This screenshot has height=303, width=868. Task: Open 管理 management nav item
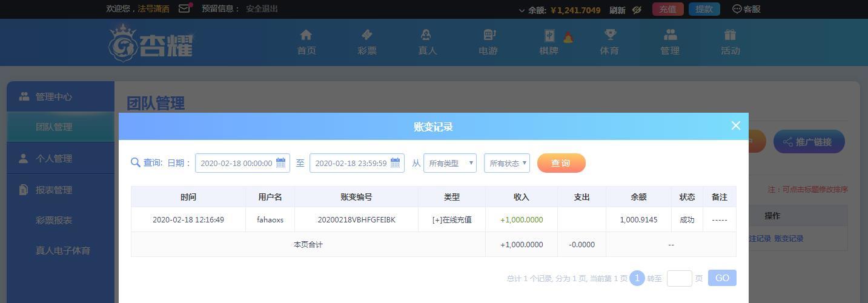(x=670, y=42)
